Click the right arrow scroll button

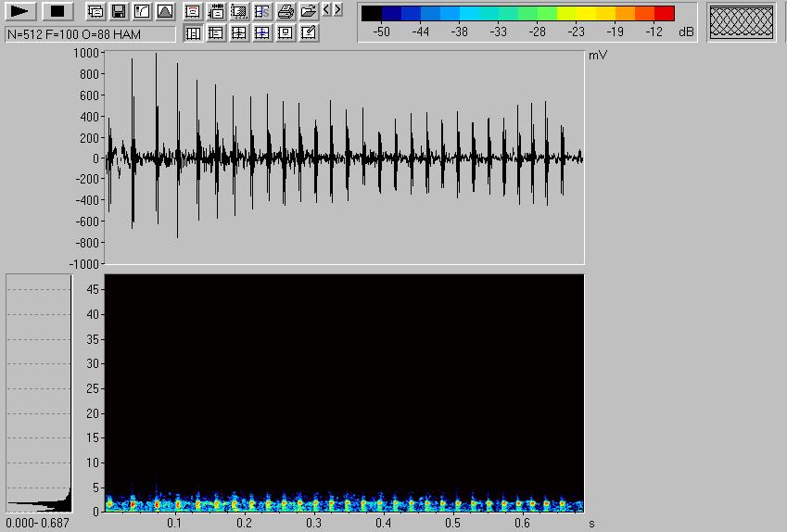pyautogui.click(x=337, y=10)
